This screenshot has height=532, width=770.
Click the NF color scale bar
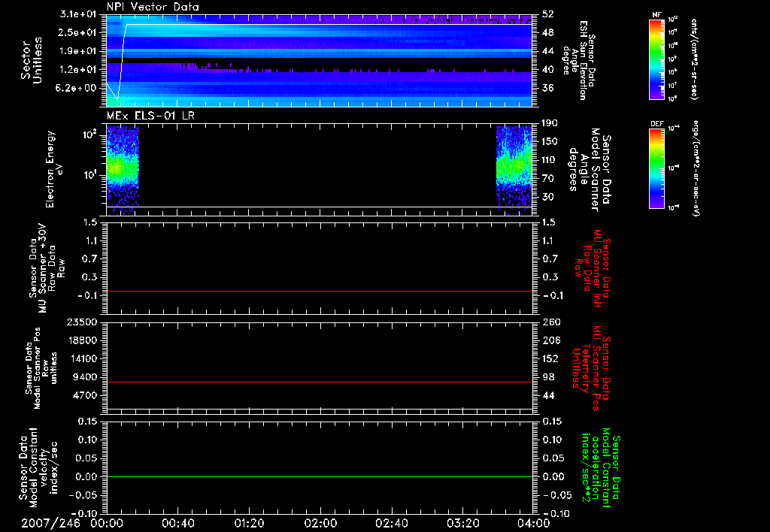656,59
